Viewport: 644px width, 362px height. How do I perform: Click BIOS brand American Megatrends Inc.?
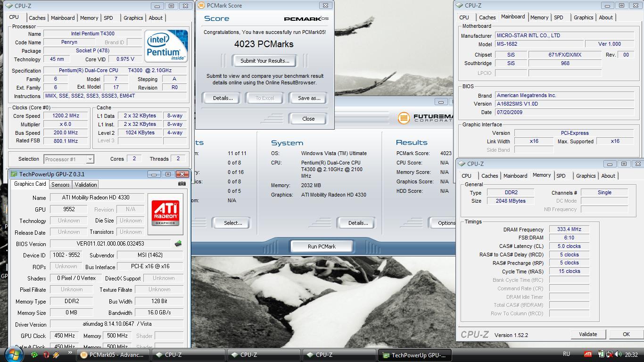(x=563, y=95)
